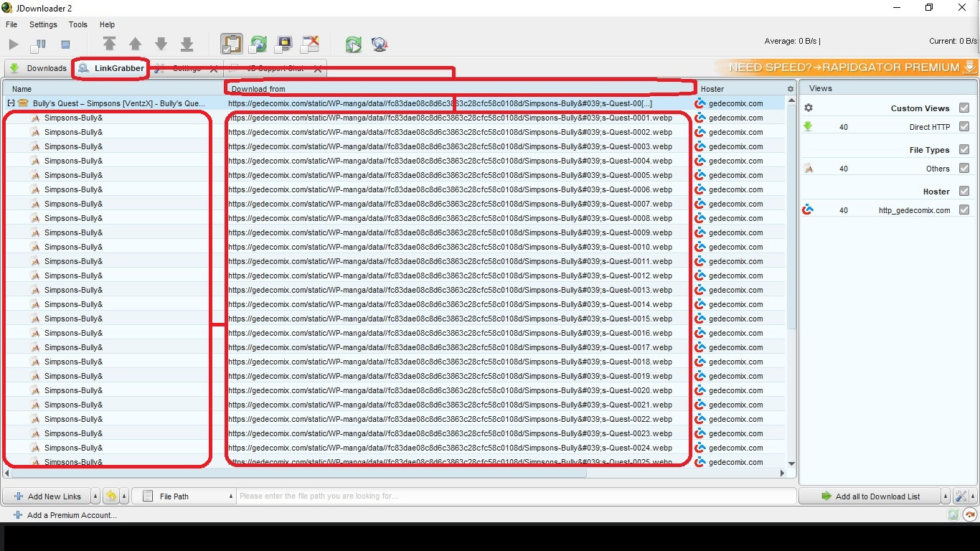Screen dimensions: 980x551
Task: Open the arrow beside the restore links icon
Action: [124, 496]
